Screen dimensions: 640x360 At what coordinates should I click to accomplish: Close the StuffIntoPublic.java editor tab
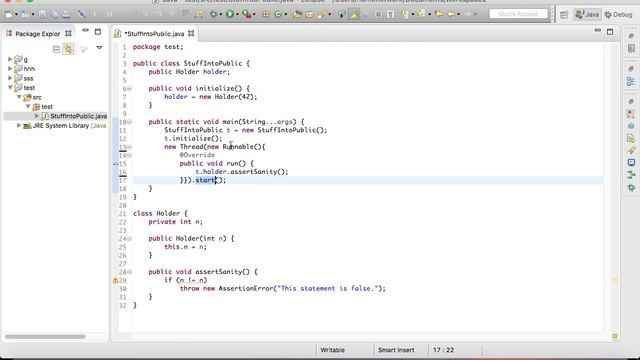[x=191, y=33]
